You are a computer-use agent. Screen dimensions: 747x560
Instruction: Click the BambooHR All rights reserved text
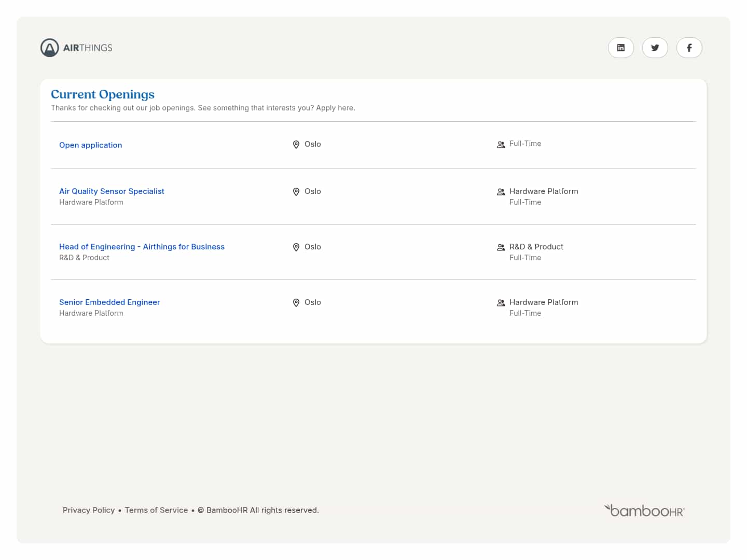[258, 510]
